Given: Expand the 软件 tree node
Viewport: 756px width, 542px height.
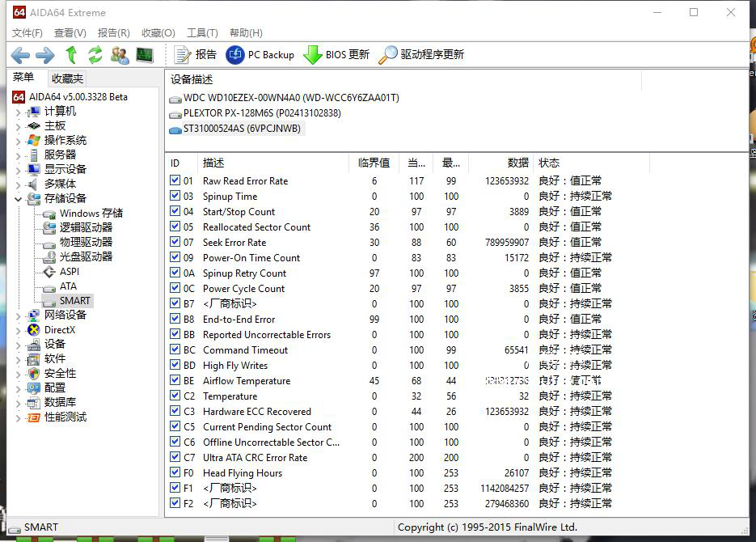Looking at the screenshot, I should point(18,359).
